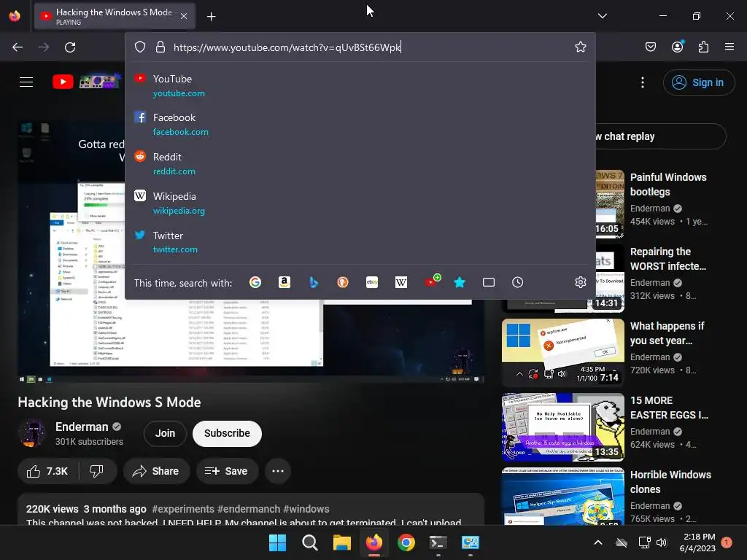Viewport: 747px width, 560px height.
Task: Select the Reddit suggestion
Action: pyautogui.click(x=360, y=163)
